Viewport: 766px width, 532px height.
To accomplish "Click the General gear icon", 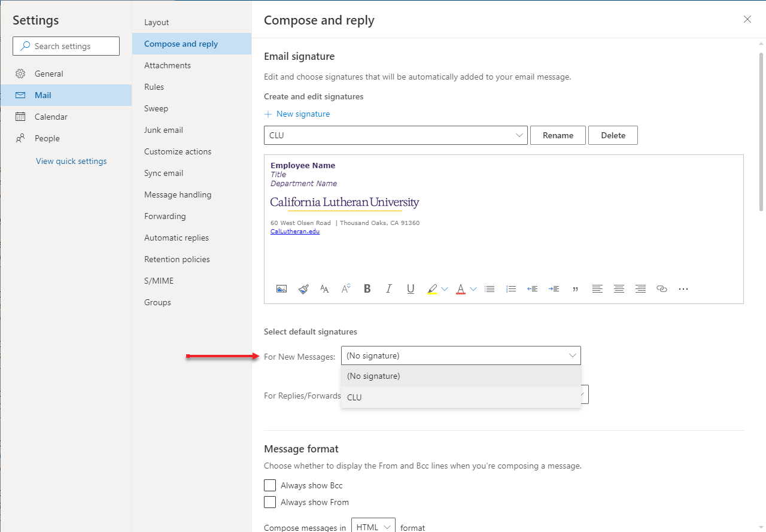I will tap(20, 74).
